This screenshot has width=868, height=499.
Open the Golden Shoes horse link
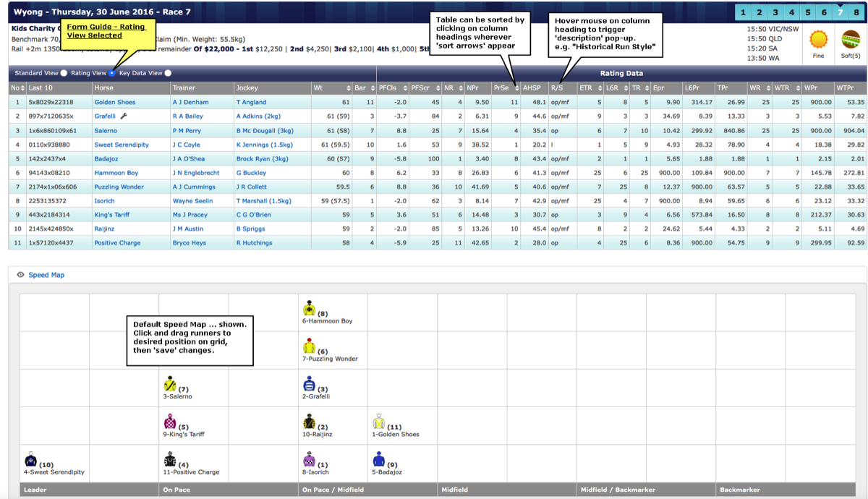coord(115,103)
